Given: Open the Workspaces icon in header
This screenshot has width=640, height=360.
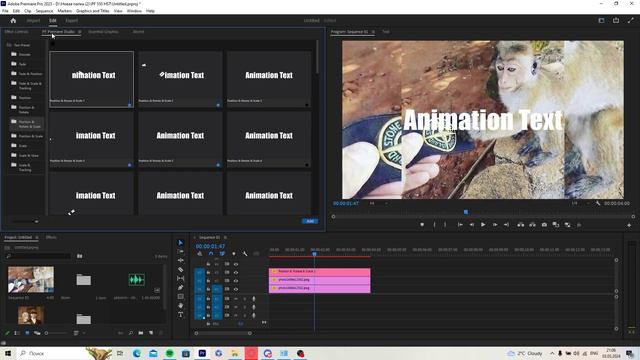Looking at the screenshot, I should pyautogui.click(x=601, y=20).
